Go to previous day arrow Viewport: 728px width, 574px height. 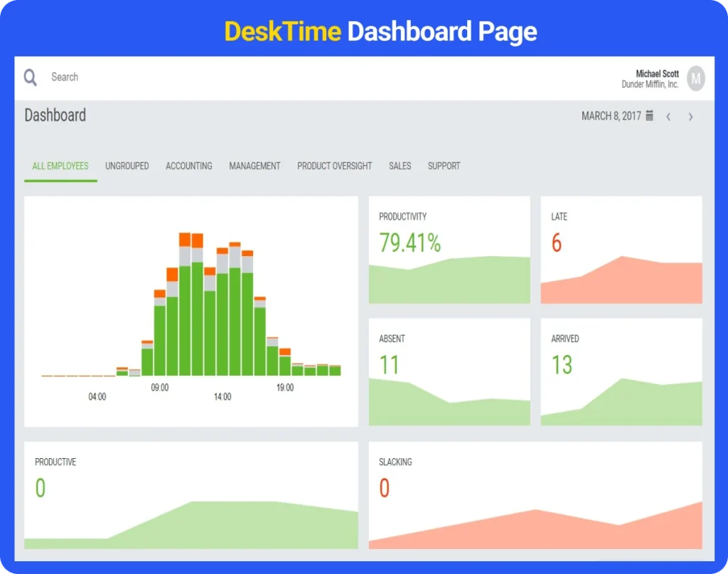668,117
